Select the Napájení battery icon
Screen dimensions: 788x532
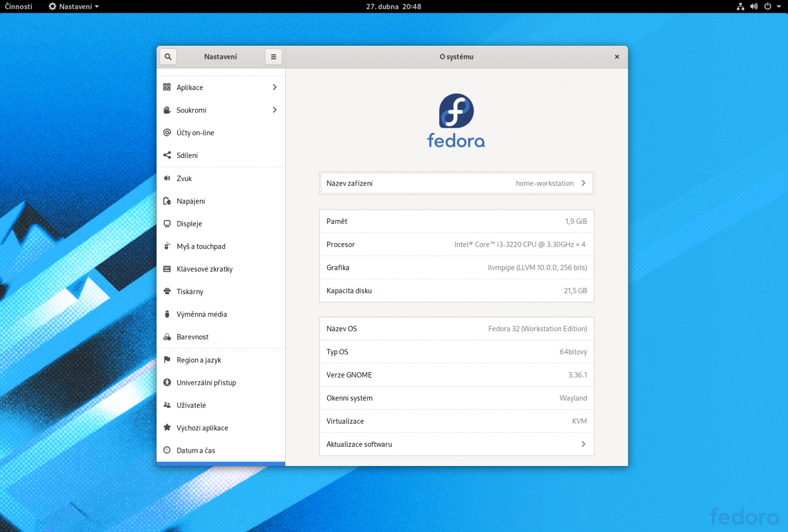click(x=167, y=201)
